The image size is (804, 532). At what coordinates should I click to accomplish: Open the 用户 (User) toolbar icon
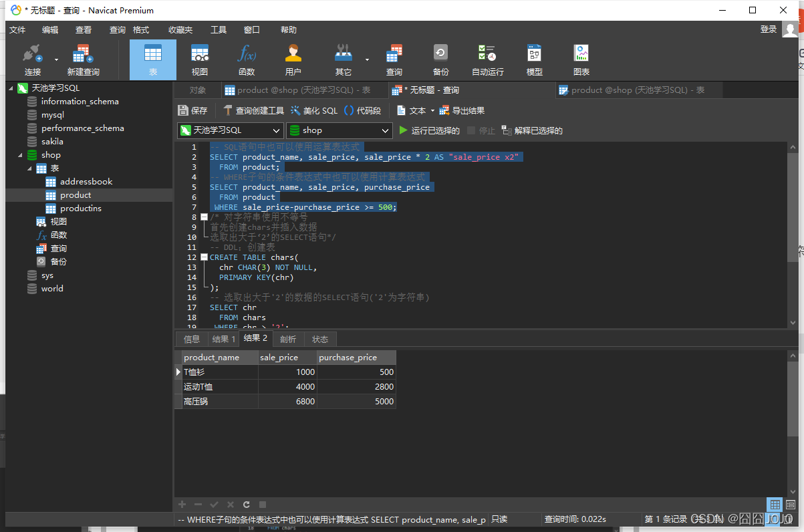tap(293, 60)
